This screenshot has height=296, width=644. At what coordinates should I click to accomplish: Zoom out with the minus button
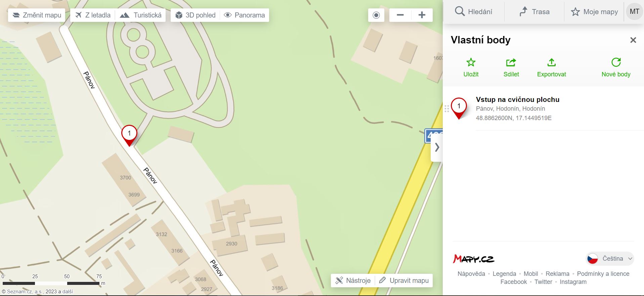click(400, 15)
